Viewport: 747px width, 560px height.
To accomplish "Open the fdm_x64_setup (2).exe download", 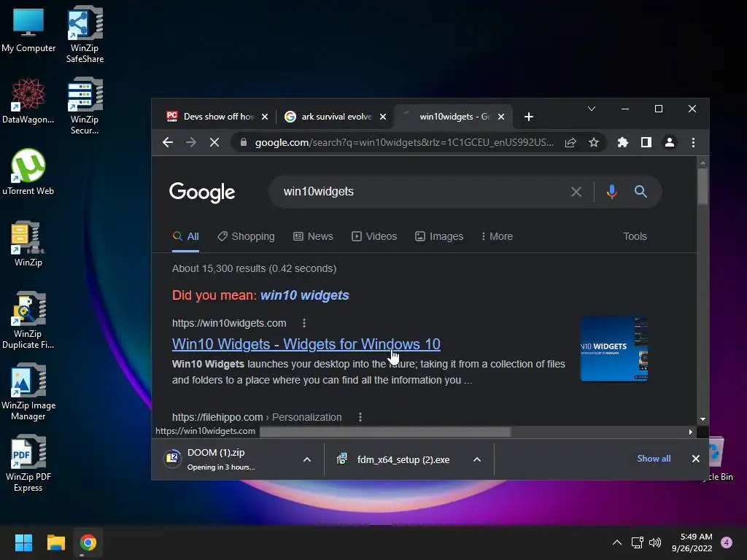I will [395, 459].
